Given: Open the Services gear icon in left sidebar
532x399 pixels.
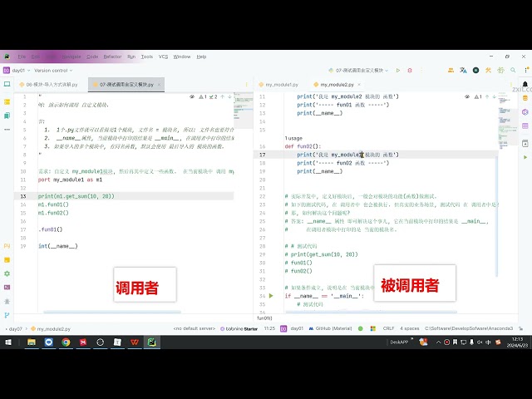Looking at the screenshot, I should point(7,273).
